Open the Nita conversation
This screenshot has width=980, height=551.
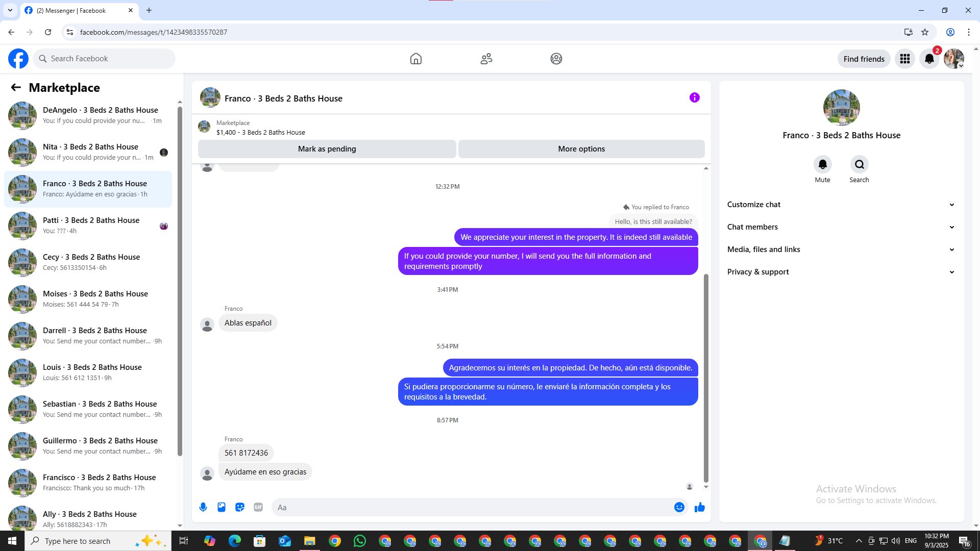(x=88, y=152)
